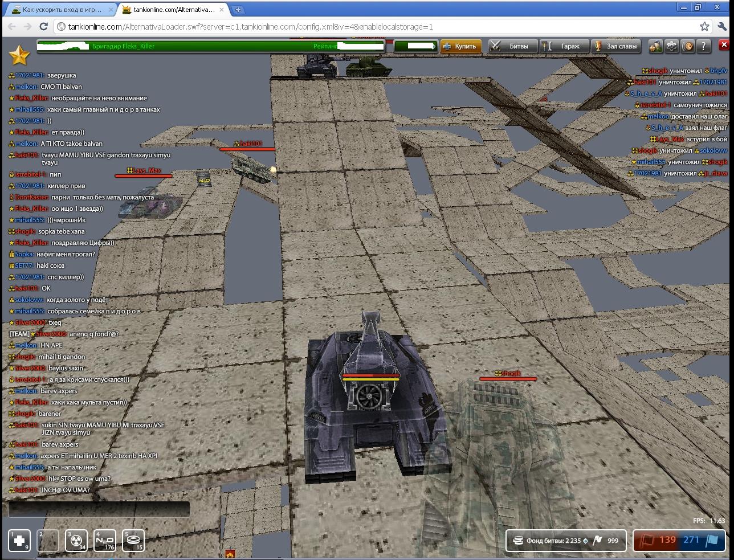
Task: Focus the in-game chat input field
Action: point(99,509)
